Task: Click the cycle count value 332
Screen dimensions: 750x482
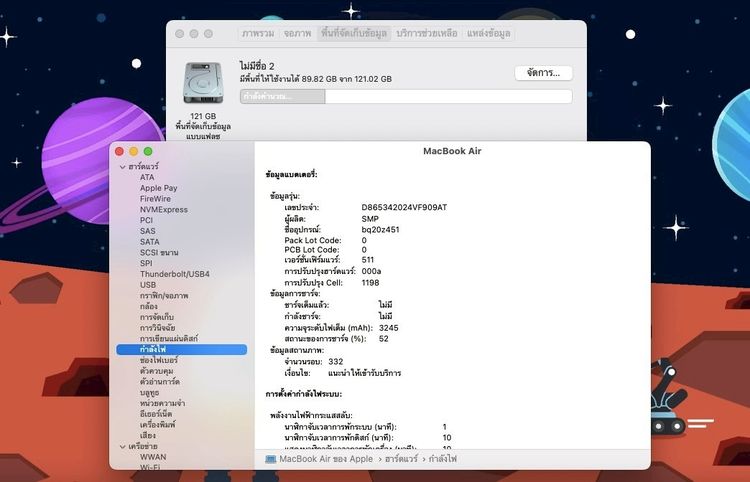Action: tap(336, 362)
